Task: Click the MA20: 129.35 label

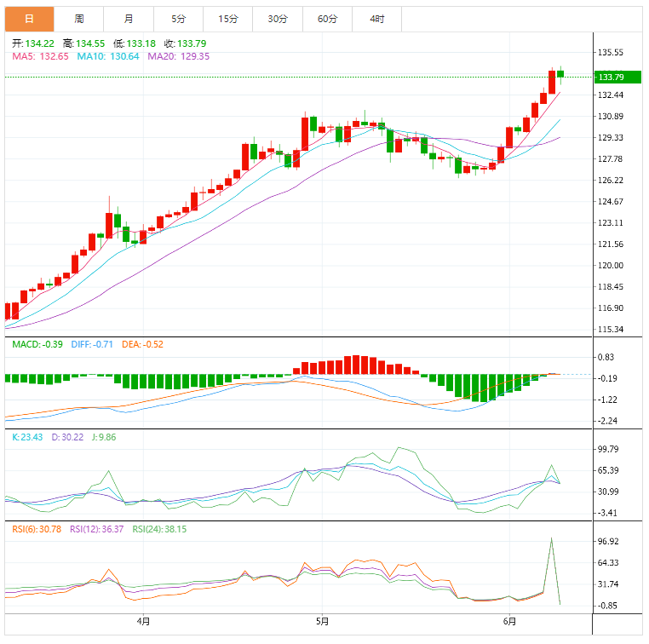Action: click(x=178, y=56)
